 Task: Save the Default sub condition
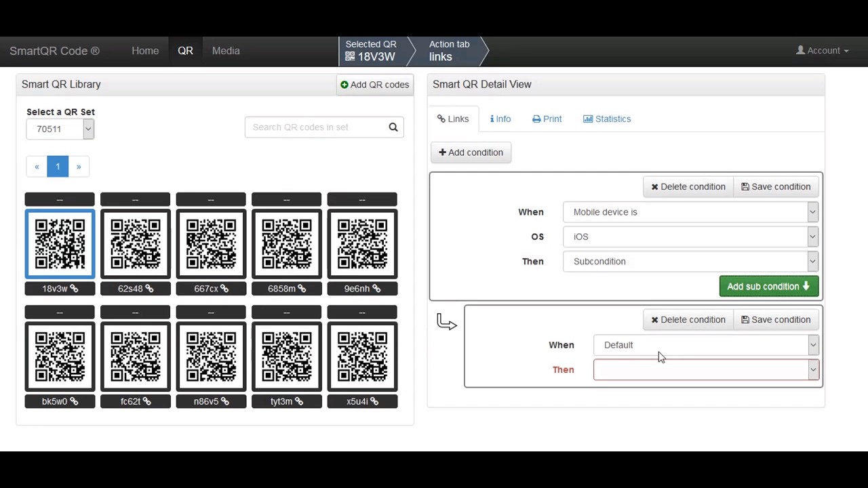(x=776, y=320)
